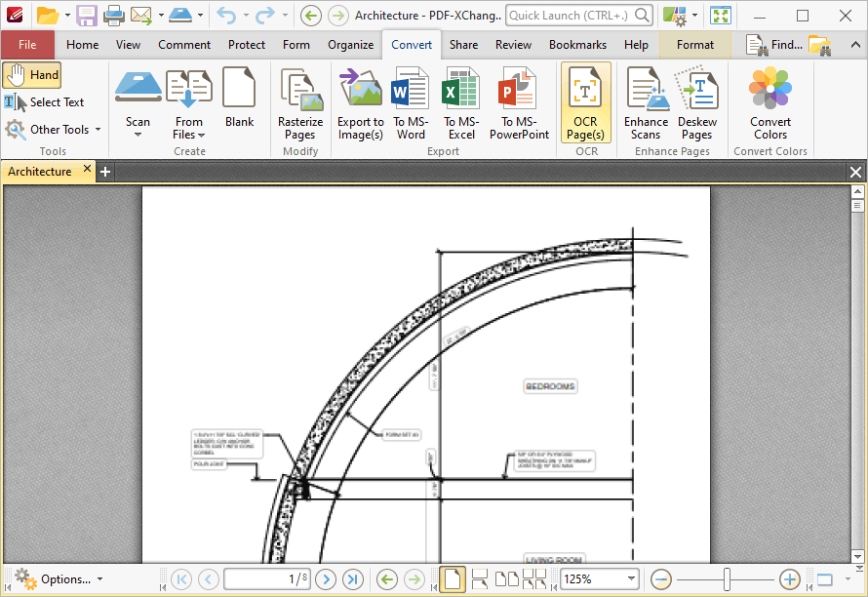Activate the Hand tool

32,75
